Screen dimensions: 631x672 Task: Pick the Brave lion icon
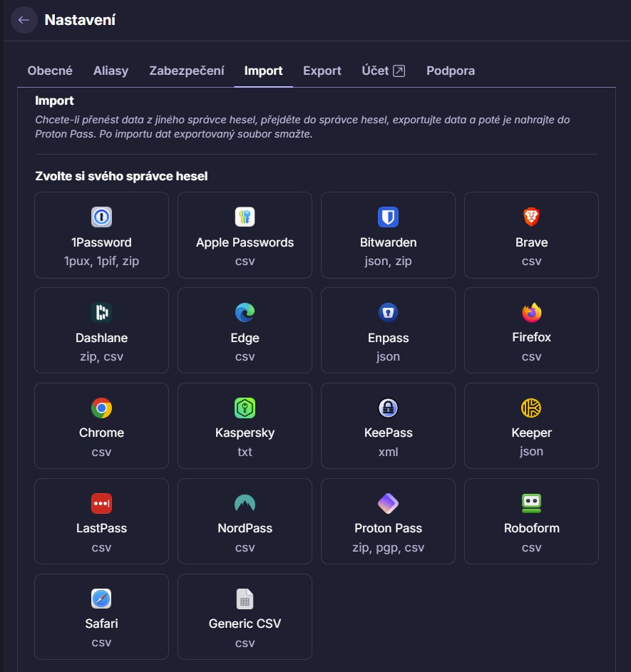click(x=531, y=217)
